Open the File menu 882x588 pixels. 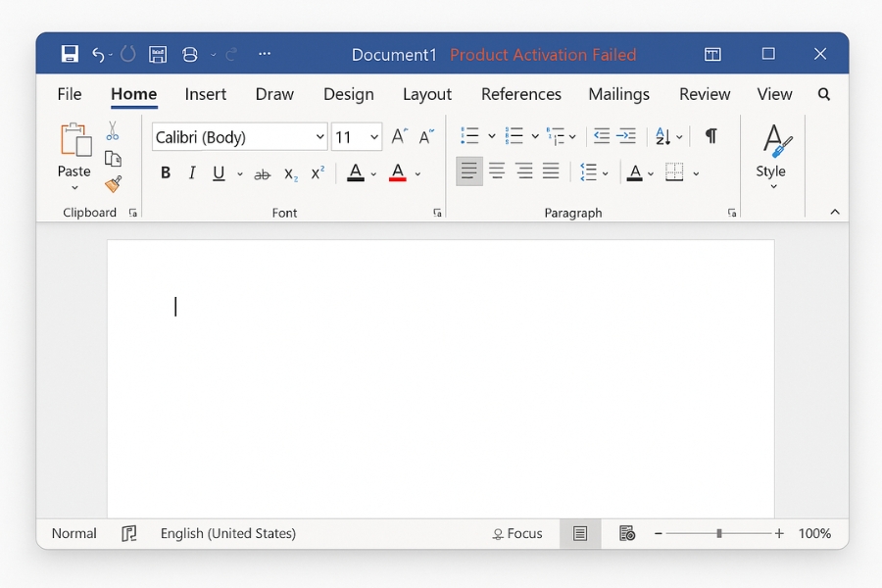tap(70, 94)
